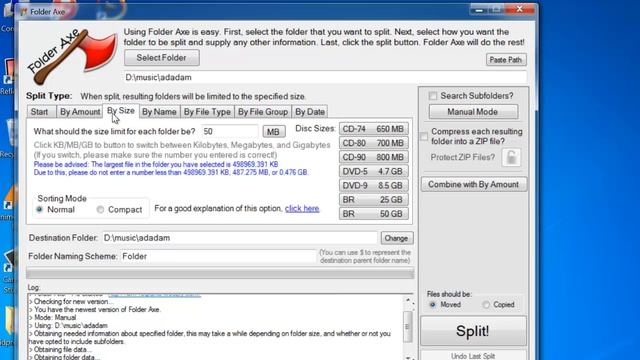The image size is (640, 360).
Task: Click Folder Axe title bar icon
Action: [x=24, y=11]
